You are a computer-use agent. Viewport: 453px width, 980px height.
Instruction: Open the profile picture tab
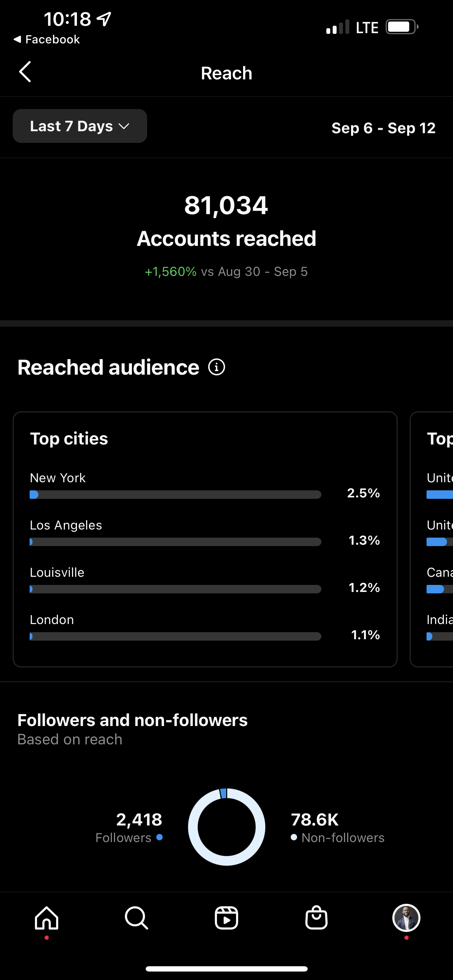pos(406,918)
